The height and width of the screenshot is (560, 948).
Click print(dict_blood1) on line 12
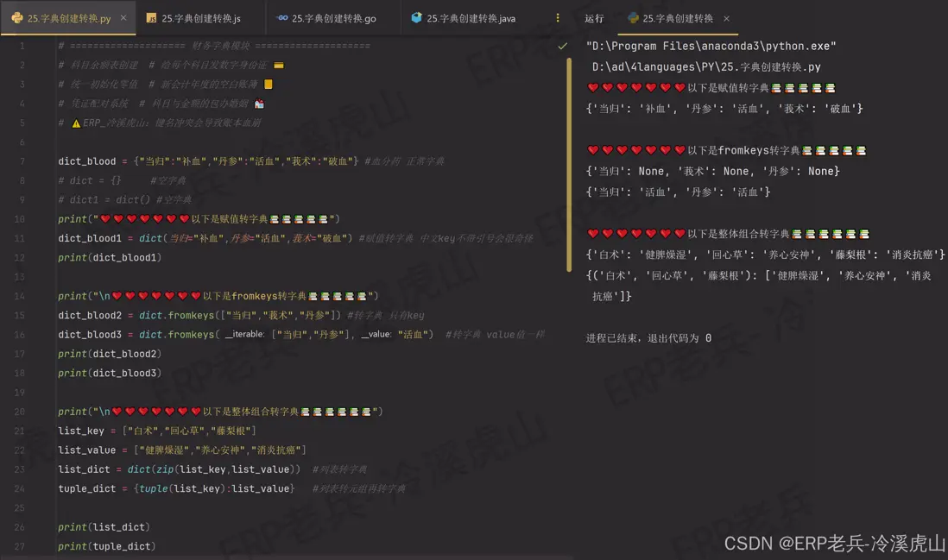[x=110, y=257]
